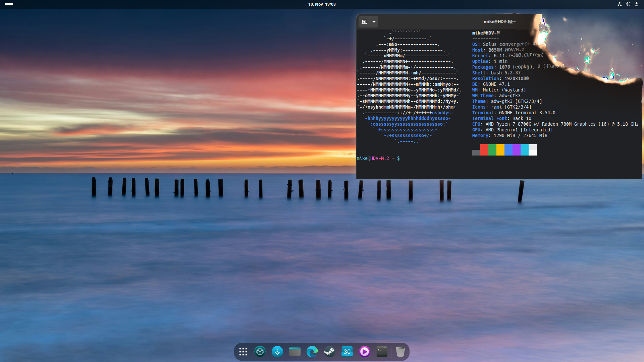The width and height of the screenshot is (644, 362).
Task: Open the Show Applications grid
Action: (x=243, y=352)
